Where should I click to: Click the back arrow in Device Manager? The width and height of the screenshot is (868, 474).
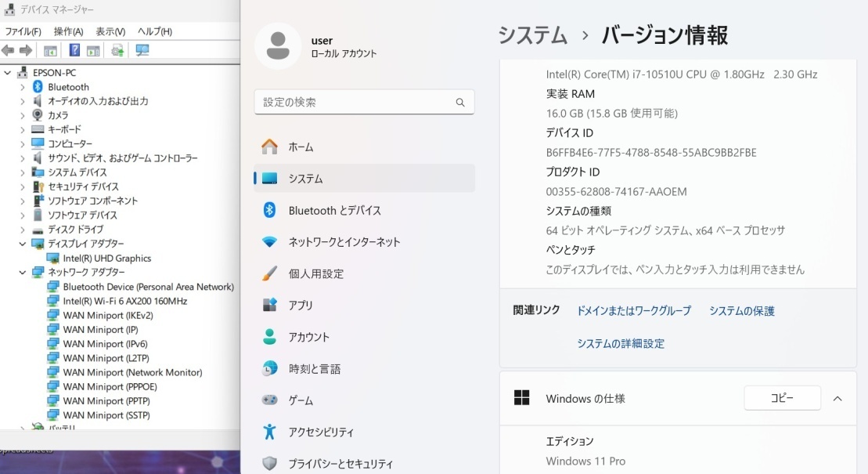pyautogui.click(x=8, y=49)
